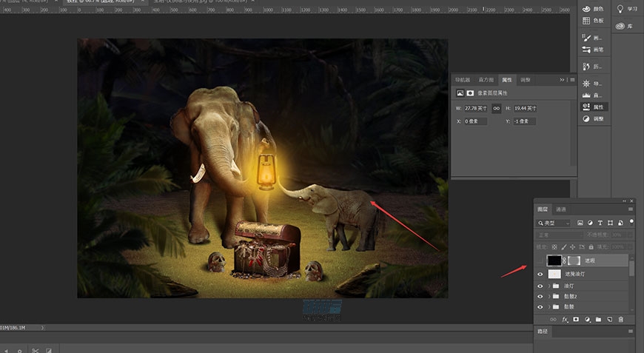644x353 pixels.
Task: Open the 画笔 (Brushes) panel from the dock
Action: click(x=593, y=50)
